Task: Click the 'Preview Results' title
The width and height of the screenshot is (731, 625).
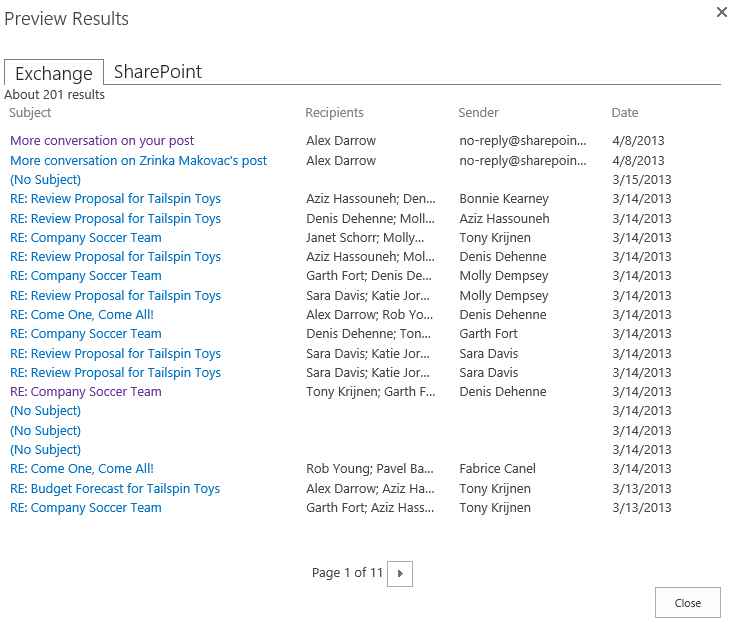Action: (x=66, y=19)
